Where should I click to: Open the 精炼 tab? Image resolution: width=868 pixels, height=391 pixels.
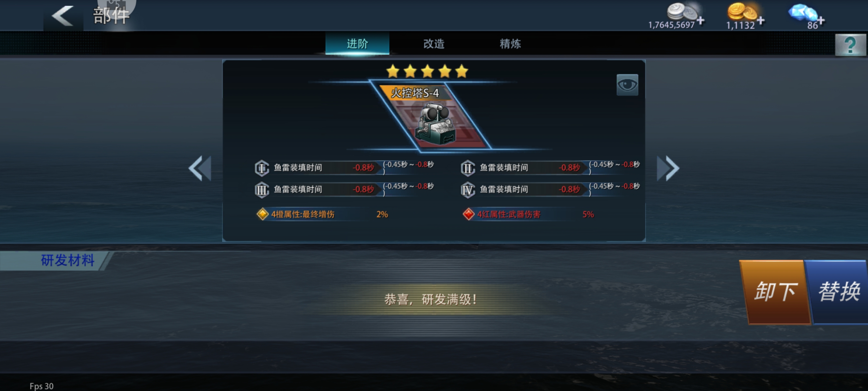tap(510, 43)
